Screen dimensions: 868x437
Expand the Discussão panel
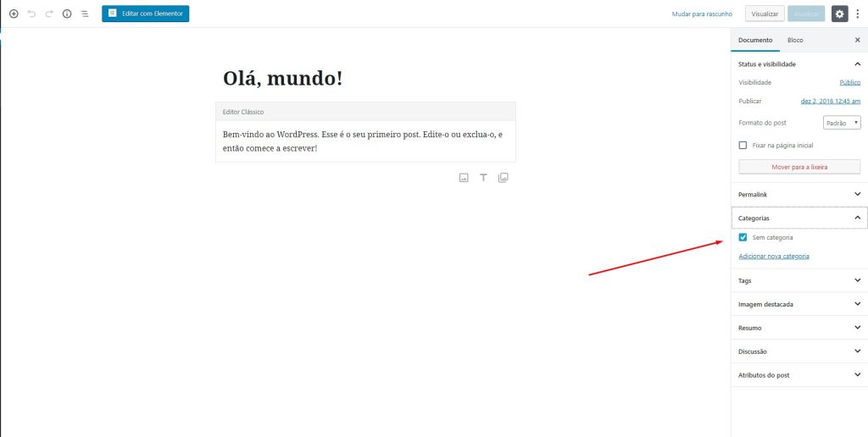coord(799,351)
